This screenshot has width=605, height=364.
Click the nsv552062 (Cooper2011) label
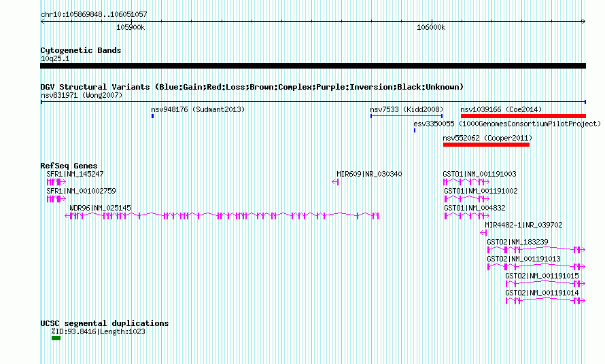click(x=487, y=138)
